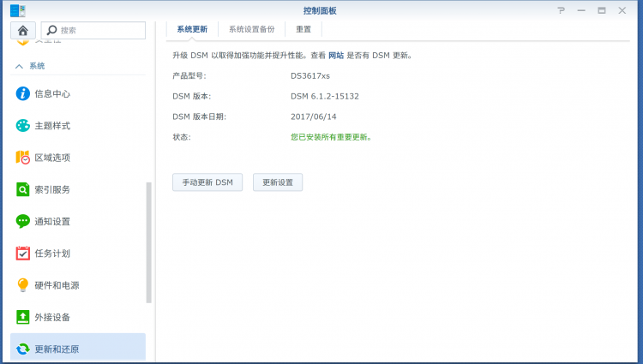
Task: Collapse the 系统 section chevron
Action: [x=19, y=66]
